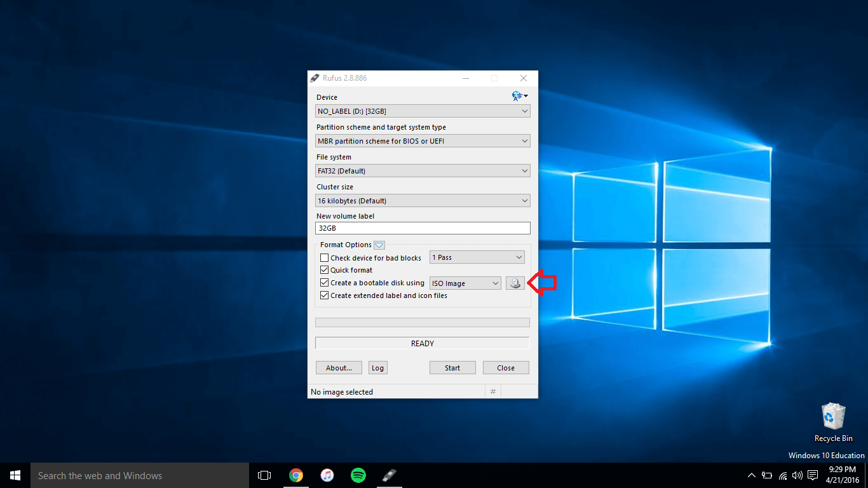Collapse the Format Options advanced toggle arrow

[379, 245]
